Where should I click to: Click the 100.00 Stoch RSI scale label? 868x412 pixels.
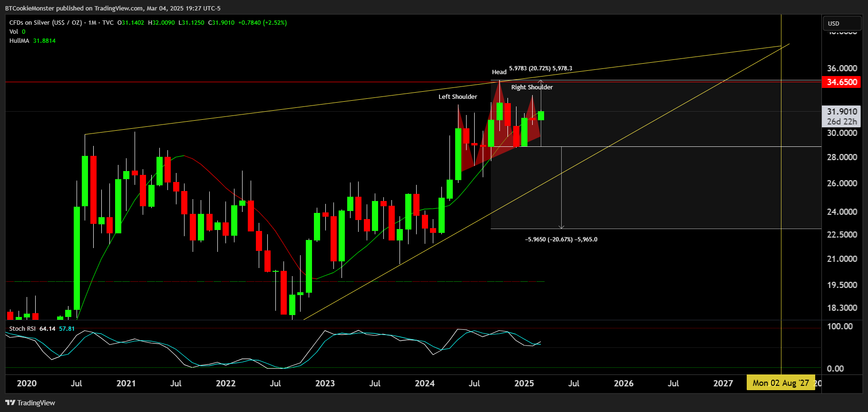[840, 326]
